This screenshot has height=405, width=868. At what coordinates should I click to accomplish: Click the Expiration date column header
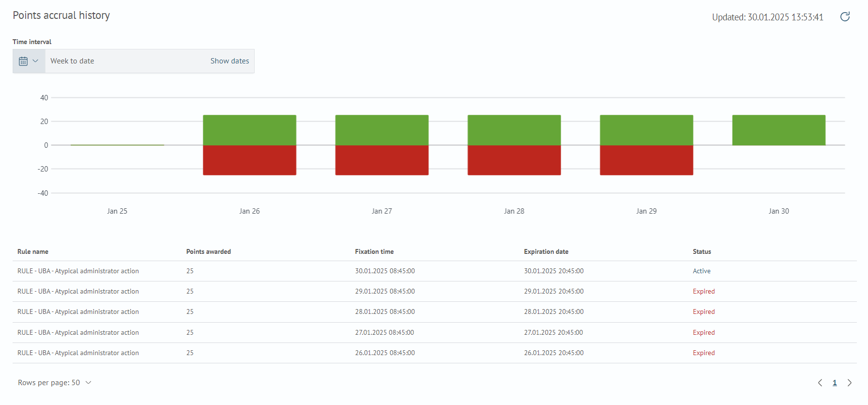pos(546,251)
